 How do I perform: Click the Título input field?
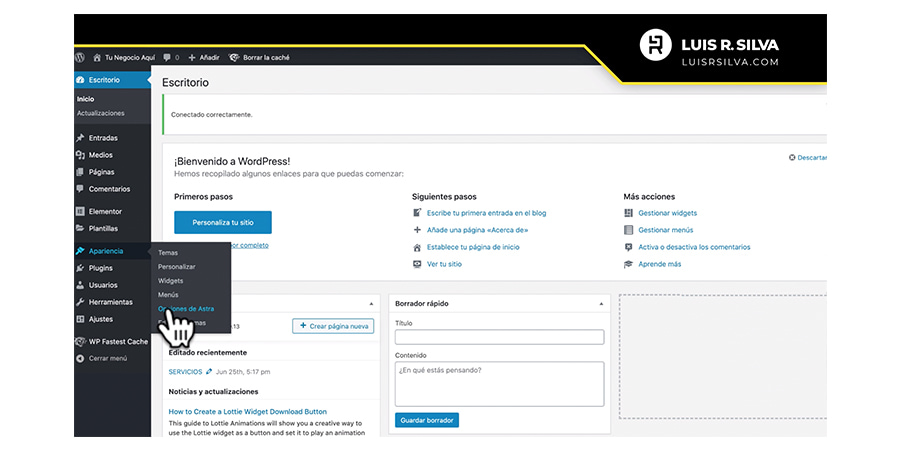(x=499, y=337)
